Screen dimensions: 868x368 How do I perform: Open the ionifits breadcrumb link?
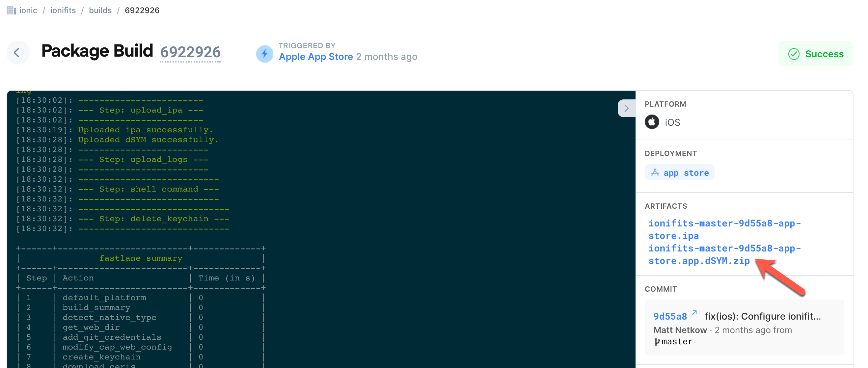63,11
